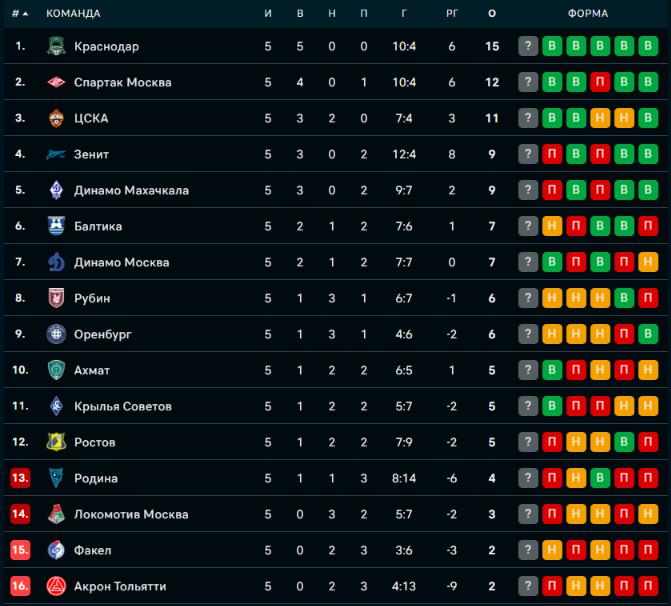Open the Динамо Махачкала team link

pyautogui.click(x=131, y=190)
